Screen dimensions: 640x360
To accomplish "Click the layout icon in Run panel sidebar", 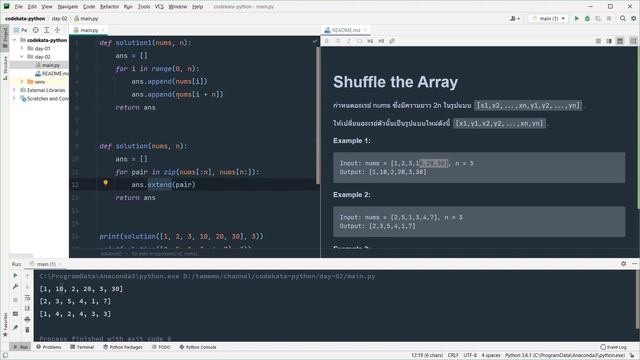I will point(16,313).
